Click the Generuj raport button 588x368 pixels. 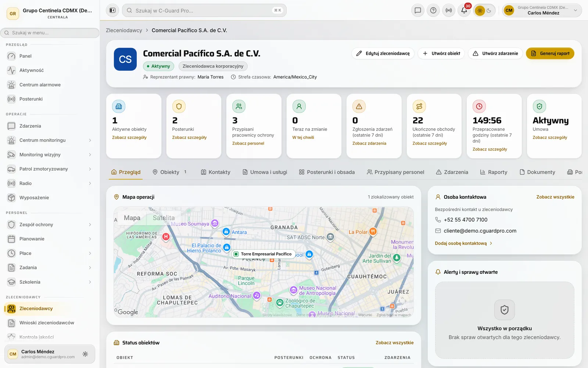click(550, 53)
